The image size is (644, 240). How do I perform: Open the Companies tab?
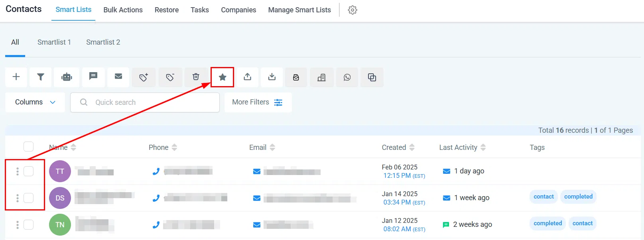(238, 10)
